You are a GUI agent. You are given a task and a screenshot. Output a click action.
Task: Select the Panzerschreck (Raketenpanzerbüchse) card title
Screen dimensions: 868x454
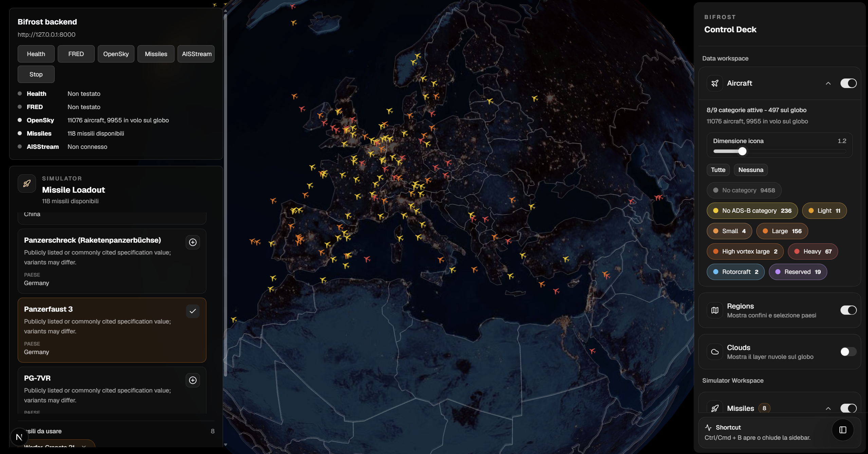(92, 240)
